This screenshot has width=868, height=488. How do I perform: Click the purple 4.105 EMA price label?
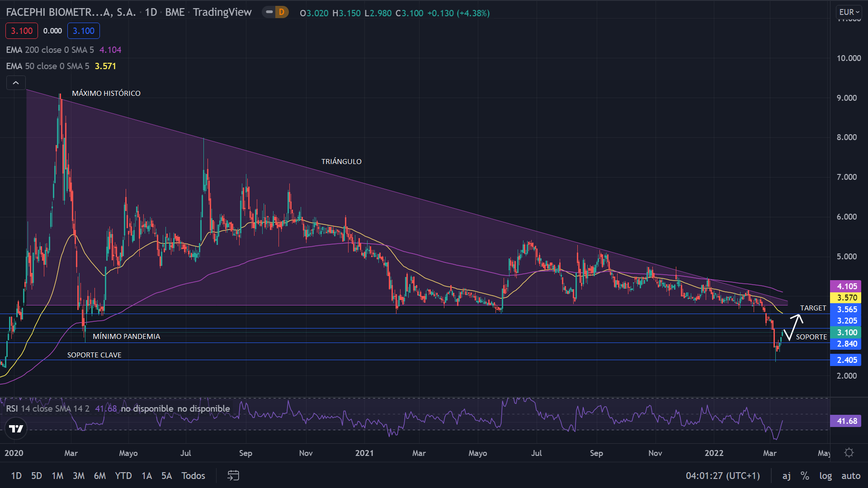tap(846, 286)
